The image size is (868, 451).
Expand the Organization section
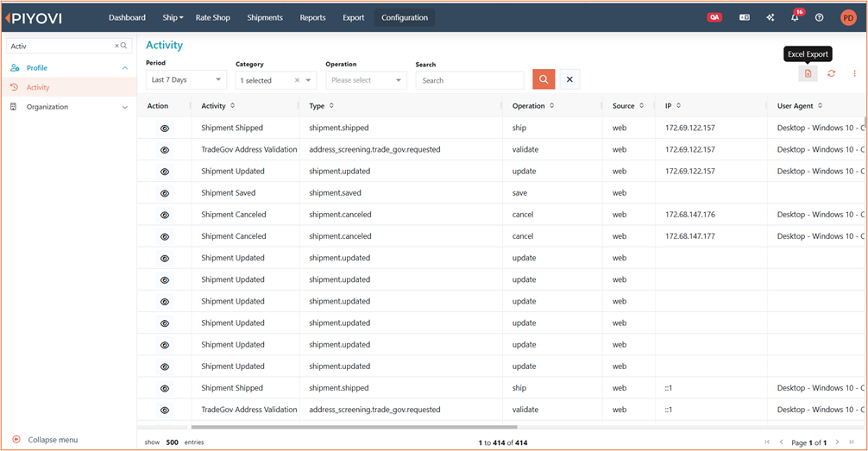click(125, 107)
